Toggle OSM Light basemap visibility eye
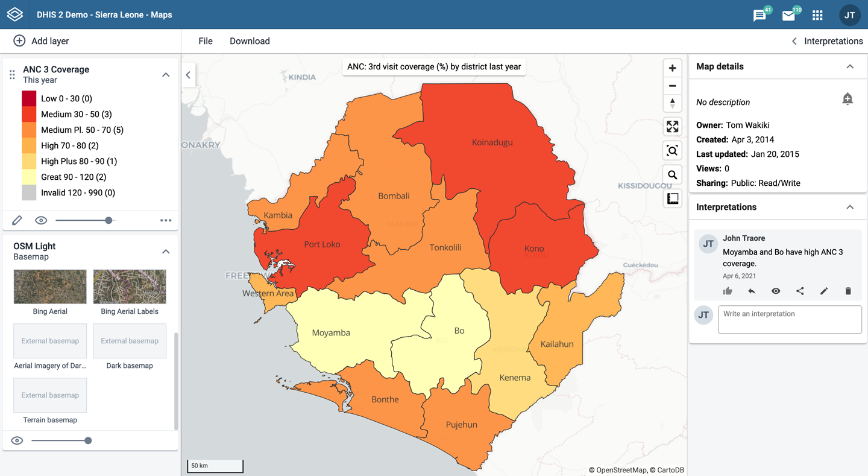 (x=17, y=440)
